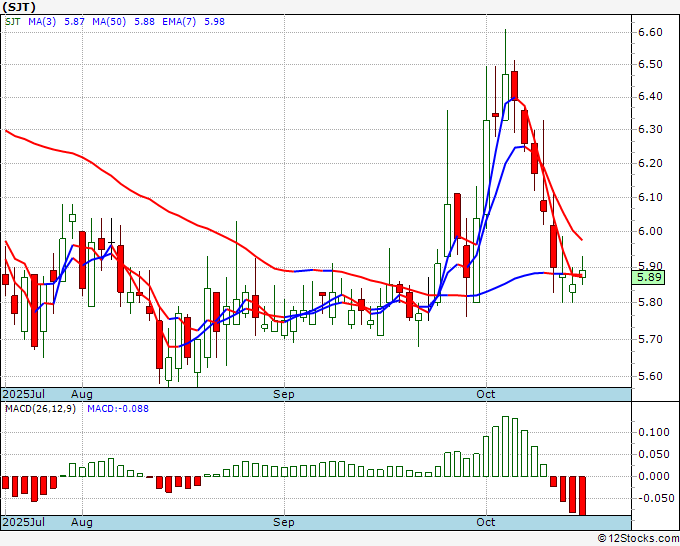
Task: Click the 6.60 price axis label
Action: click(650, 32)
